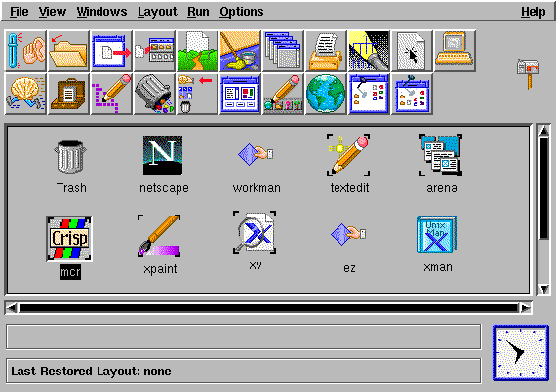Click the xv magnifier icon
The width and height of the screenshot is (556, 392).
(x=255, y=232)
